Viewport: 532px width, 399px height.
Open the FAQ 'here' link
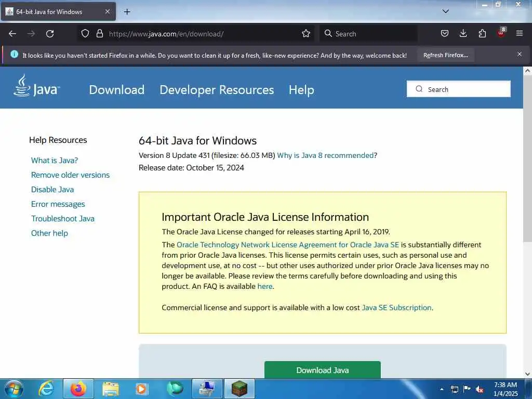click(265, 286)
